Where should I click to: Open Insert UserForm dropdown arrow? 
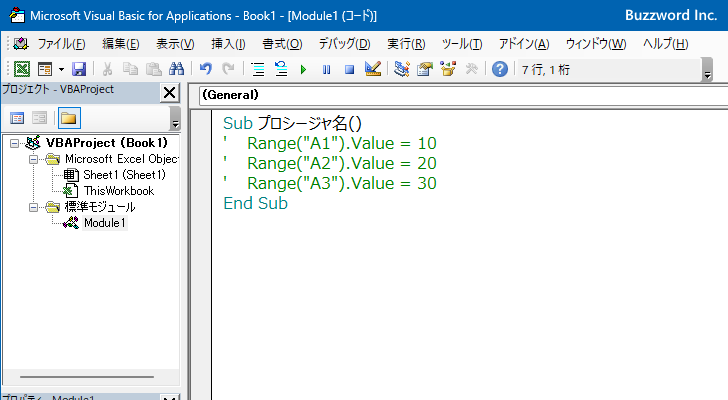(x=61, y=70)
